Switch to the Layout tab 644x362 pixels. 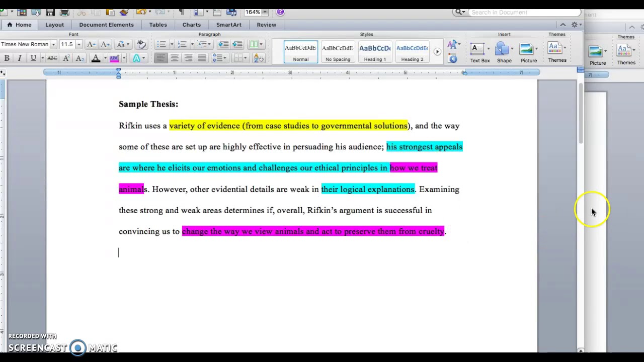[x=54, y=25]
